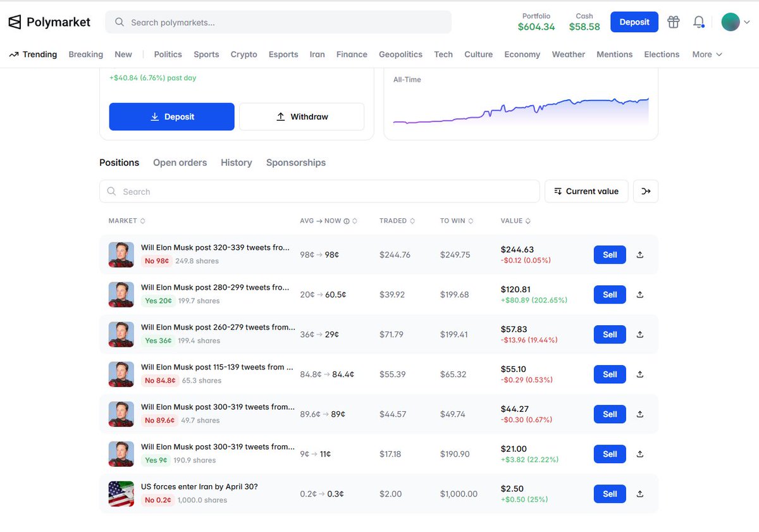This screenshot has width=759, height=532.
Task: Sort by TO WIN column header
Action: (x=457, y=221)
